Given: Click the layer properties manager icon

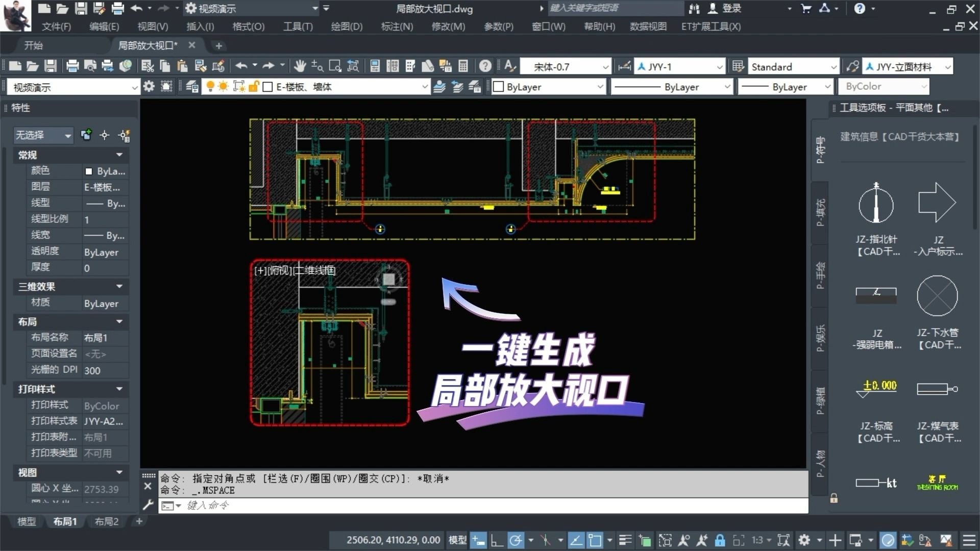Looking at the screenshot, I should tap(191, 86).
